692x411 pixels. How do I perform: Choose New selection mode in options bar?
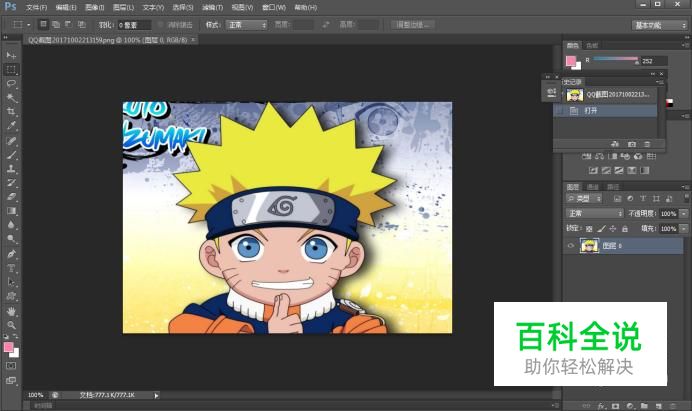pyautogui.click(x=43, y=25)
